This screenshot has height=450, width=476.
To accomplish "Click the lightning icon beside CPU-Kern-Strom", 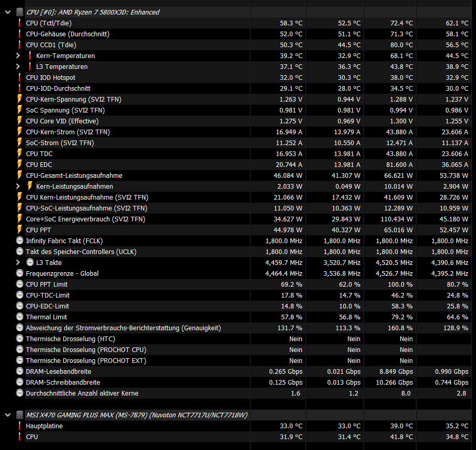I will click(x=19, y=132).
